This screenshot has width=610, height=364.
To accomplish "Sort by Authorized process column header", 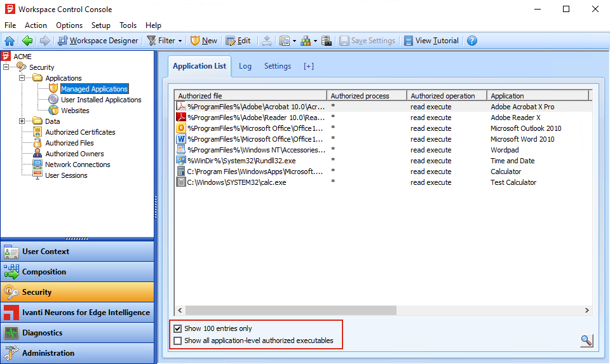I will (367, 96).
